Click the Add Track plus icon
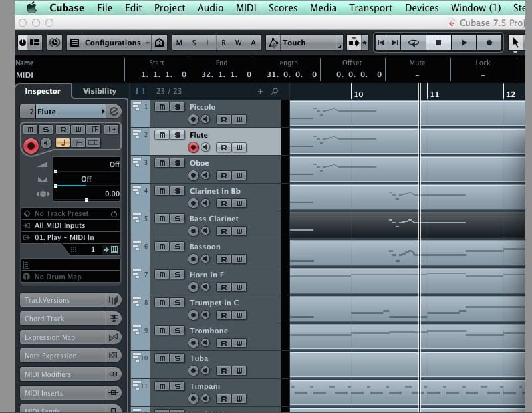The height and width of the screenshot is (413, 532). tap(260, 91)
